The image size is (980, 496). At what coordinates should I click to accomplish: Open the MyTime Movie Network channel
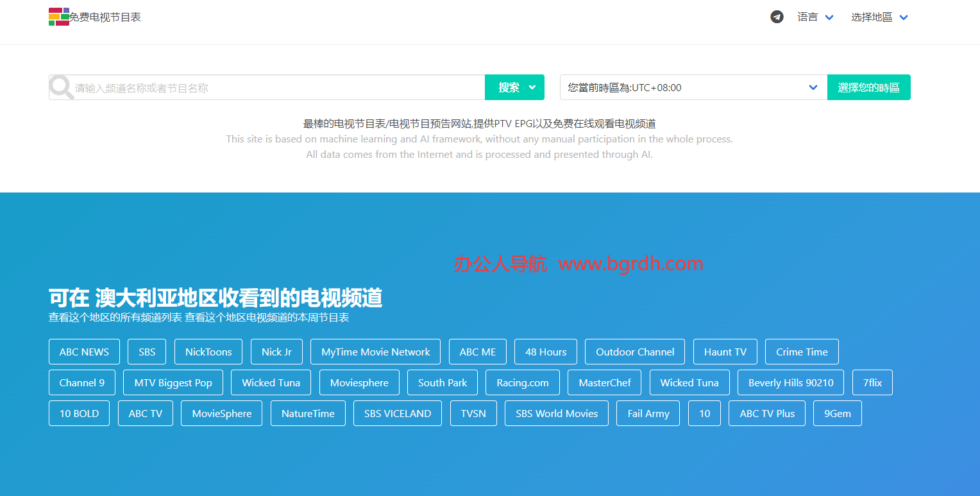375,352
